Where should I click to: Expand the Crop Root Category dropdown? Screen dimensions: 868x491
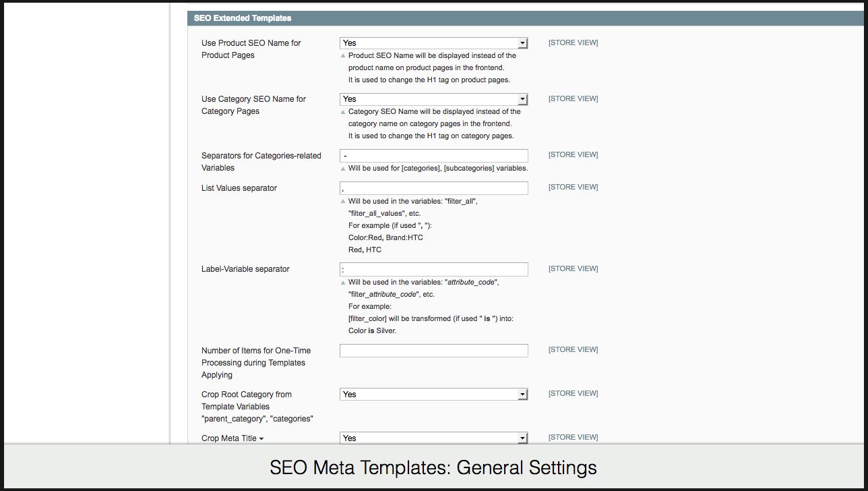click(x=433, y=395)
